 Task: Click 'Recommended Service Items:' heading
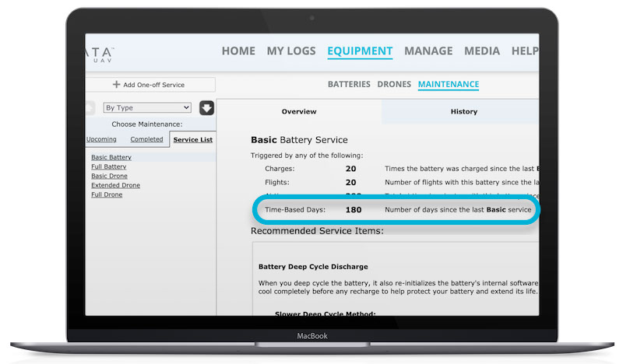pyautogui.click(x=317, y=231)
